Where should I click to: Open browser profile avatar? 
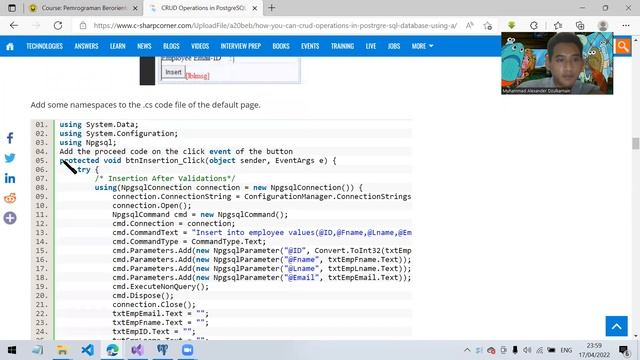click(603, 26)
